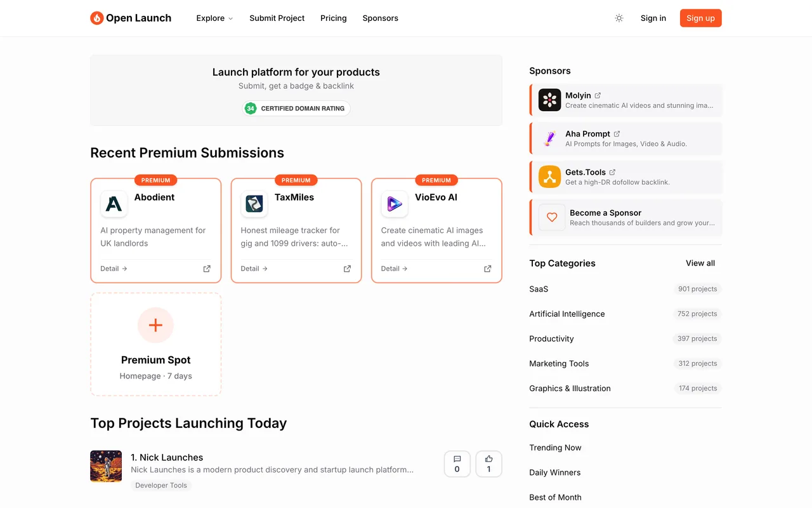Upvote Nick Launches with thumbs-up button

488,464
